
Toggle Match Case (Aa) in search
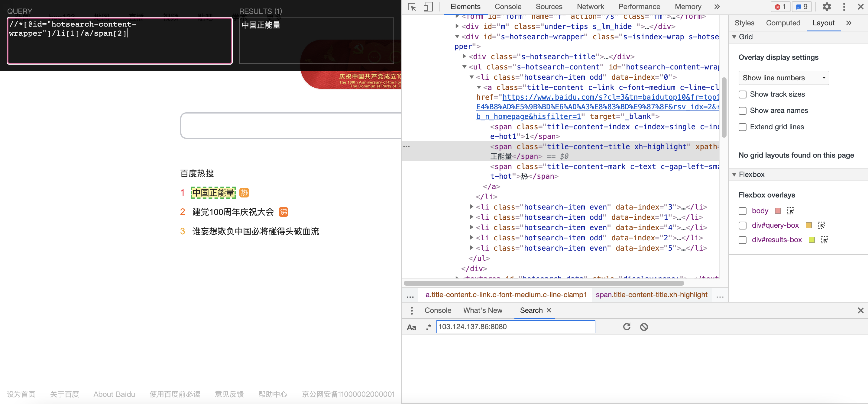click(411, 327)
